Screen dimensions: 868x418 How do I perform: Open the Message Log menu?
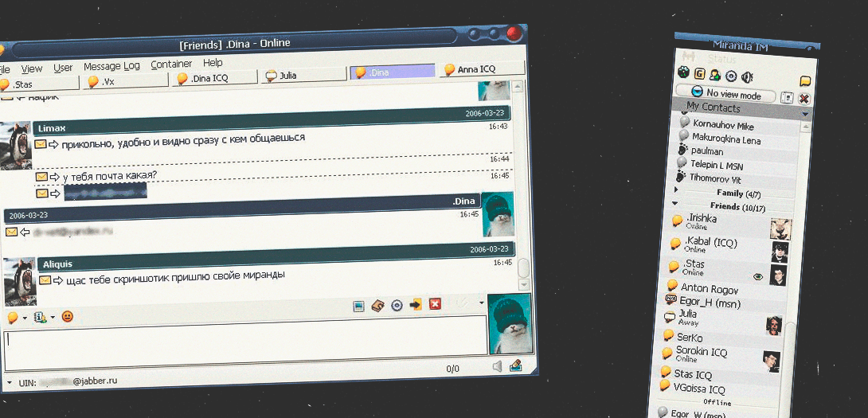tap(111, 66)
